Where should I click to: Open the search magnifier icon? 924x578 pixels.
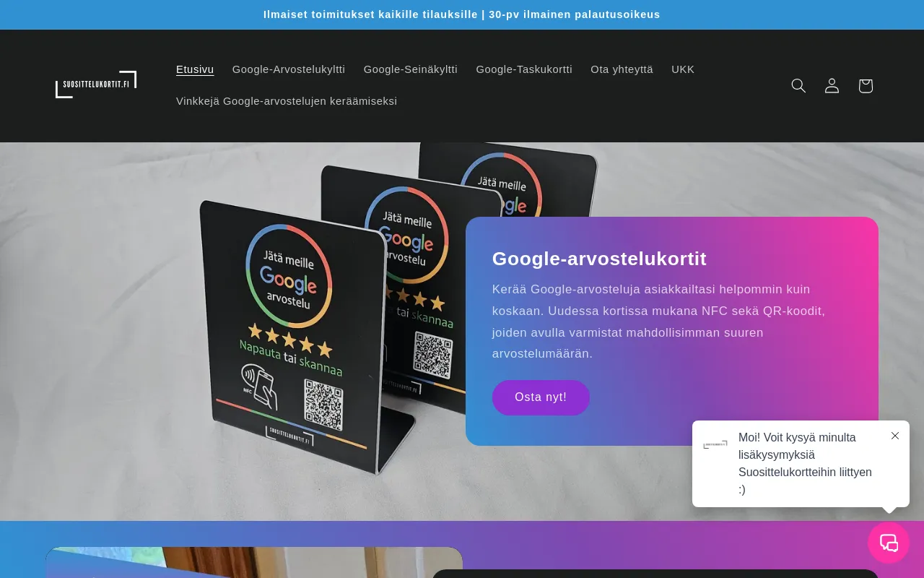798,86
